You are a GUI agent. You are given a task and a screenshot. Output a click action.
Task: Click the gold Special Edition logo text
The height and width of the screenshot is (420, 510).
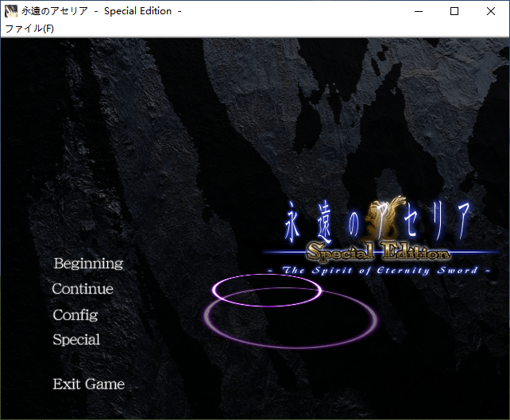pyautogui.click(x=377, y=253)
